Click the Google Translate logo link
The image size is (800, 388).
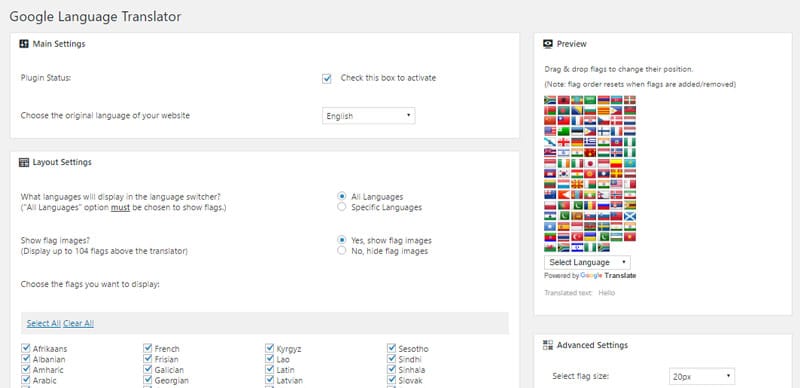(x=608, y=276)
